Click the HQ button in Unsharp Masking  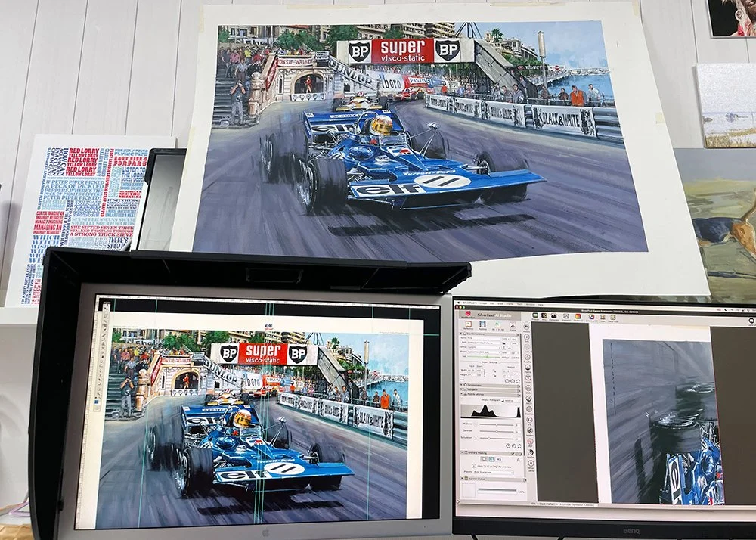click(498, 459)
